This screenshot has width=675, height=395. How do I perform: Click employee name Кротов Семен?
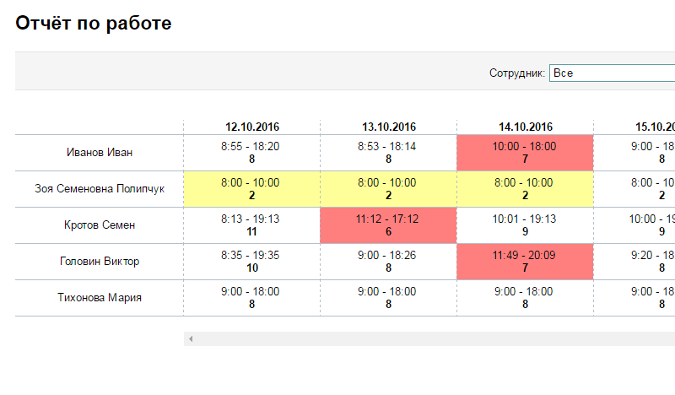(x=99, y=225)
